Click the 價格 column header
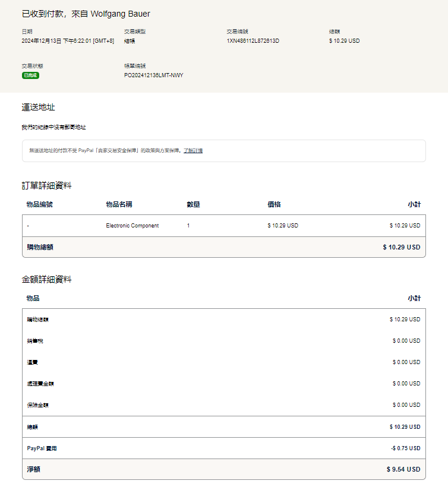The height and width of the screenshot is (490, 448). click(274, 204)
